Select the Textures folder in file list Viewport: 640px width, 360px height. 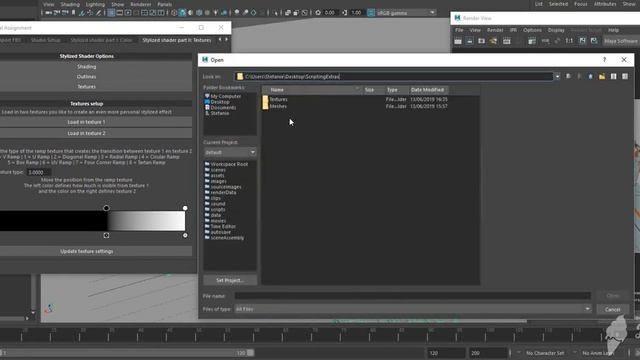tap(278, 99)
